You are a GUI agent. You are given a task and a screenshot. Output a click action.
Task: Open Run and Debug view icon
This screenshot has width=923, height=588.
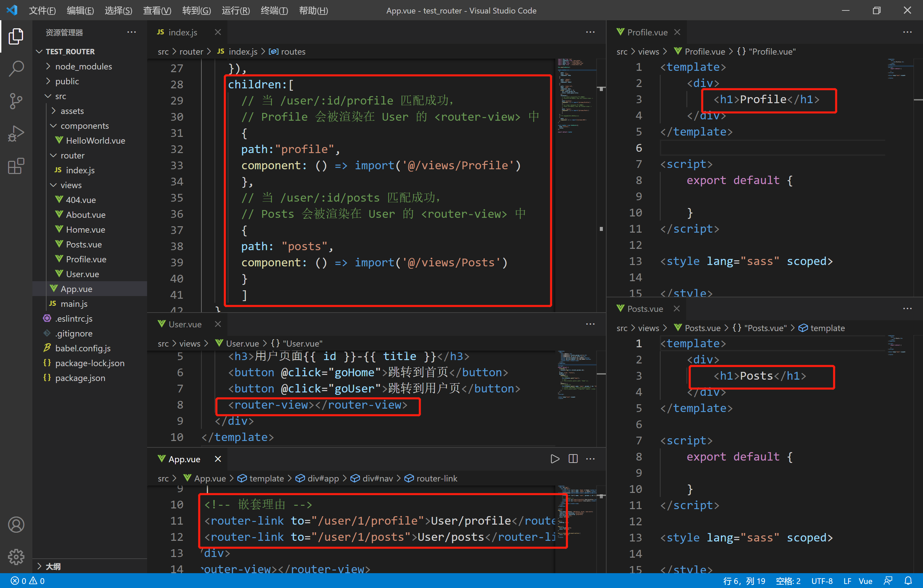[x=16, y=134]
